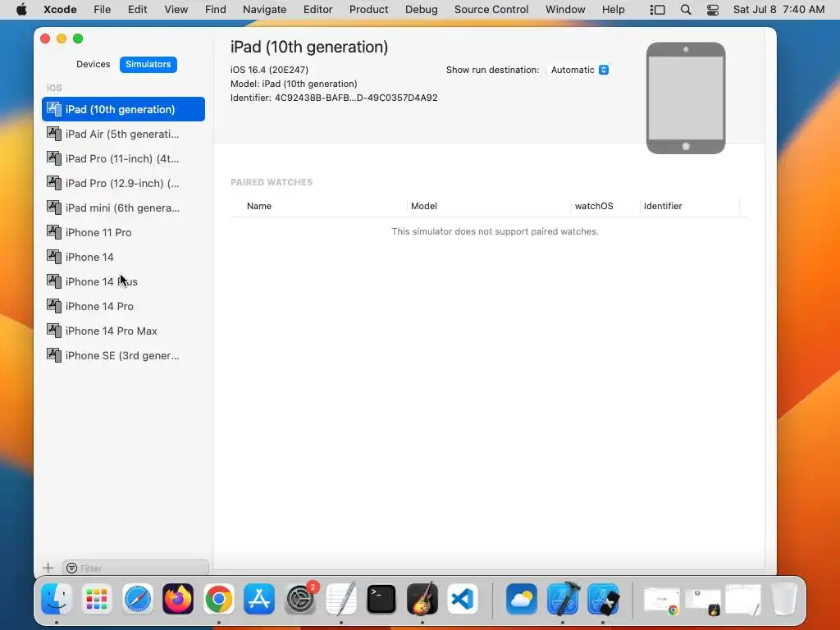Open Launchpad from the Dock
The image size is (840, 630).
97,598
